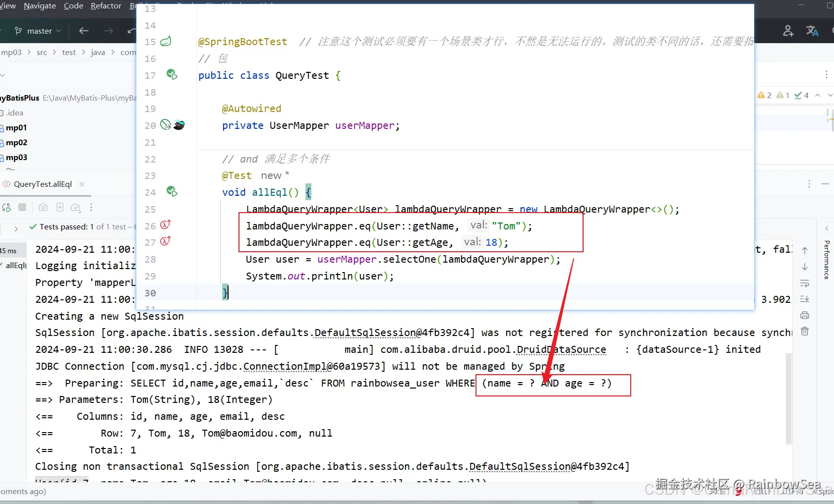Image resolution: width=834 pixels, height=504 pixels.
Task: Click the Stop button in Run toolbar
Action: tap(22, 207)
